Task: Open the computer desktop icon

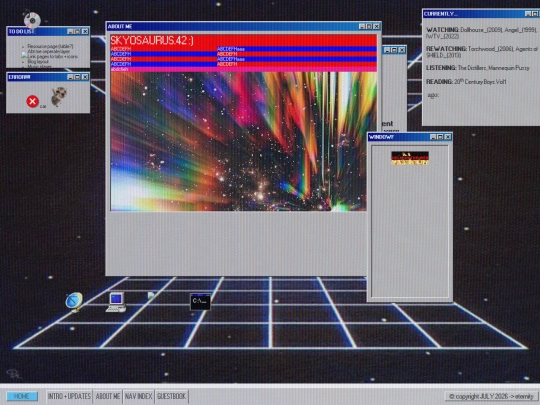Action: tap(116, 302)
